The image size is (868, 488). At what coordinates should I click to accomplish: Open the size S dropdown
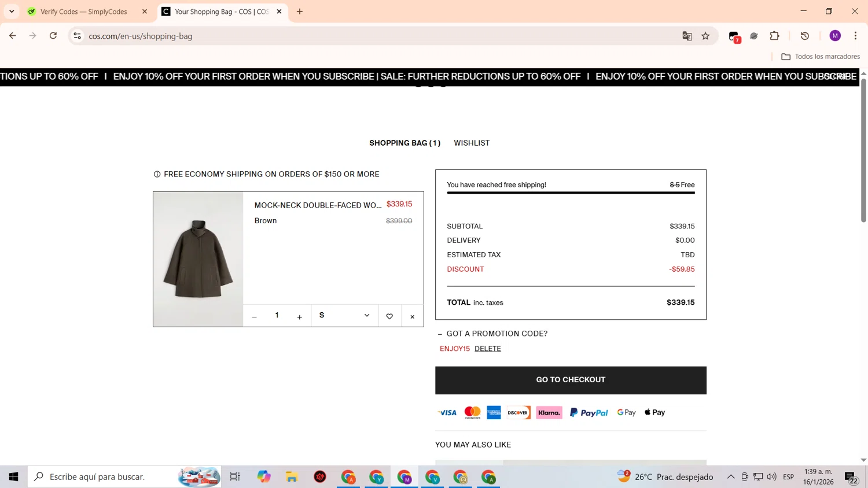point(344,315)
